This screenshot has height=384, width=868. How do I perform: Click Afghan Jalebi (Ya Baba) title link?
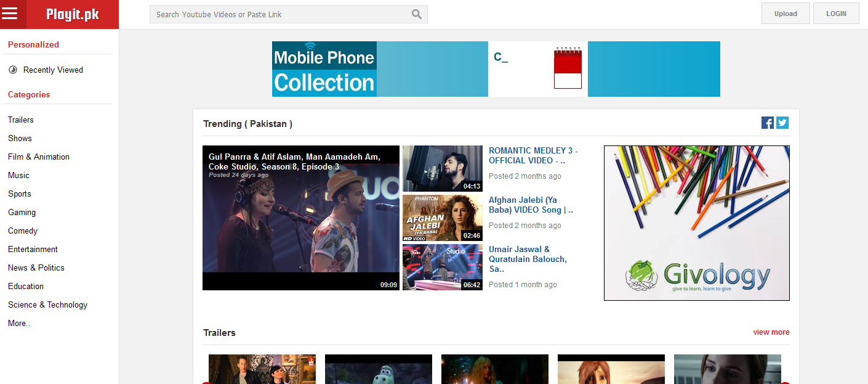[x=531, y=205]
